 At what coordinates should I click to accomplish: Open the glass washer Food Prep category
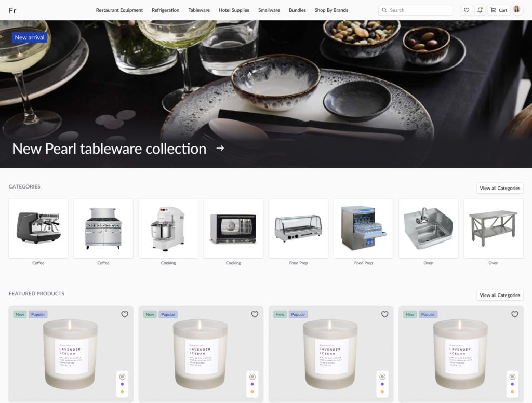click(363, 229)
